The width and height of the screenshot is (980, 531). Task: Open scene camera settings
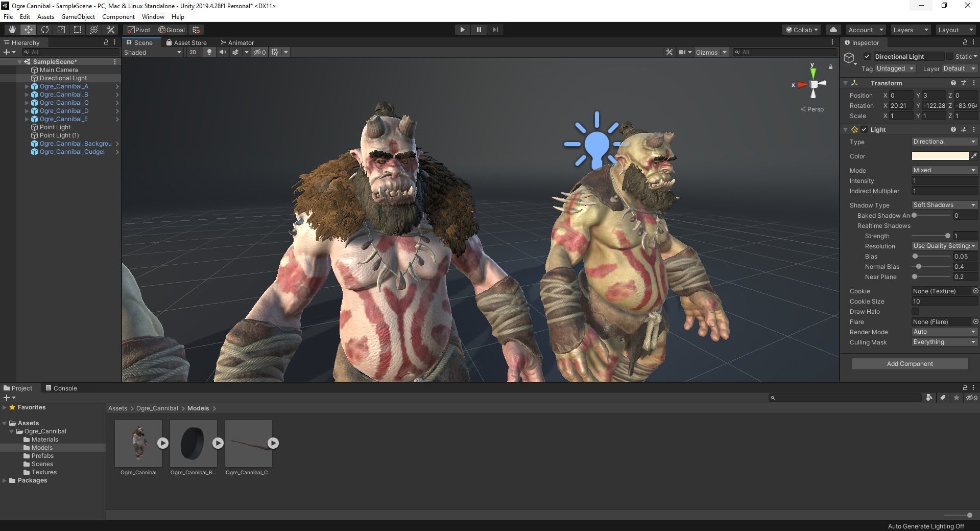tap(685, 52)
